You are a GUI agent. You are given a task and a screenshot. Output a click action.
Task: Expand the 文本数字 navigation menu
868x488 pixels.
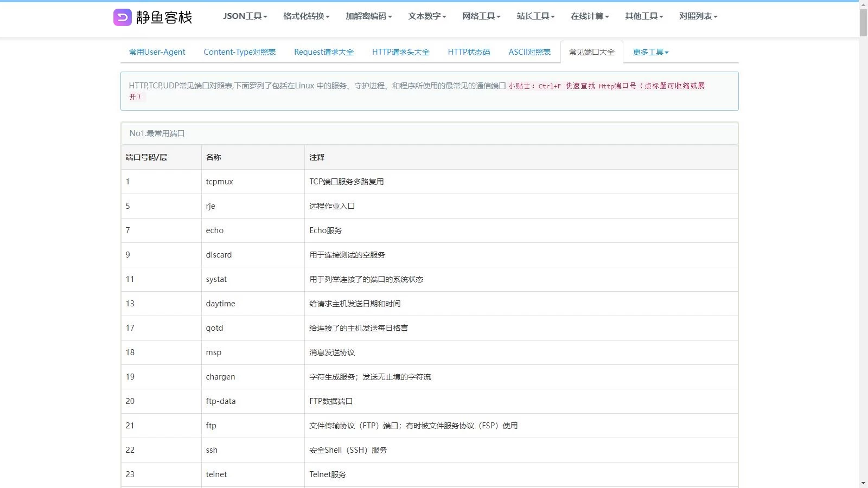point(427,16)
